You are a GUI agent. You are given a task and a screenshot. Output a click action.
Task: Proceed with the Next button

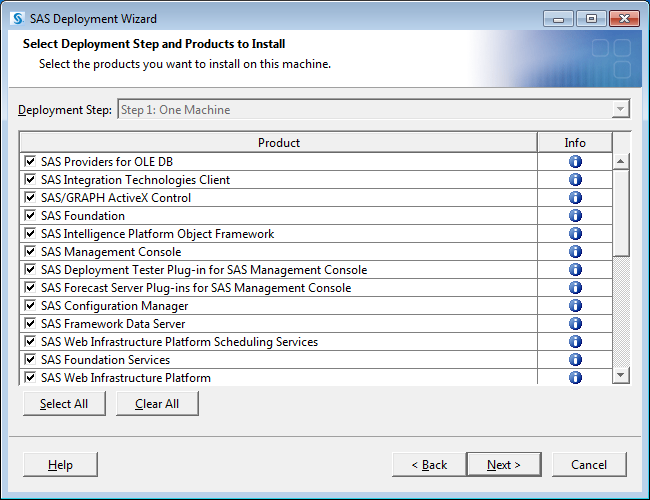coord(504,464)
